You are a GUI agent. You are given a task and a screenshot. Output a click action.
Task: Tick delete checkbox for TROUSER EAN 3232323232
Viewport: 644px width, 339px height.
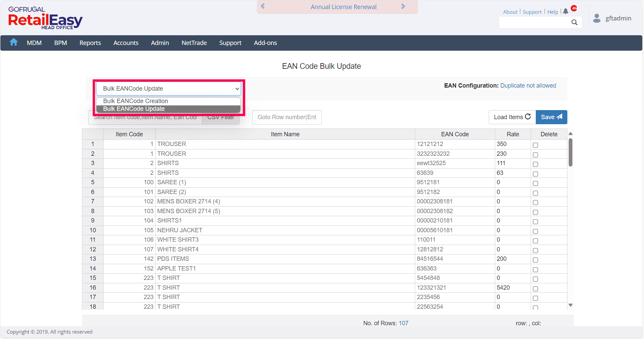pos(535,155)
